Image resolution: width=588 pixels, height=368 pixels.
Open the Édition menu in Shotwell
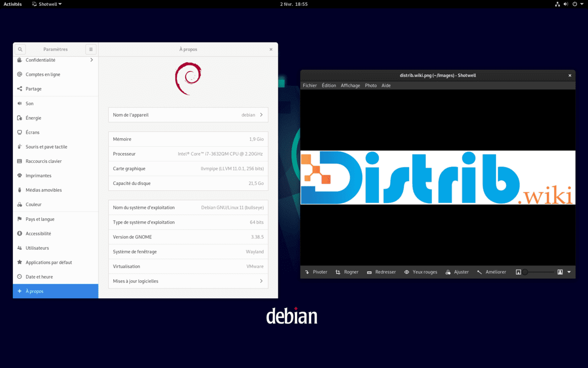click(x=329, y=85)
